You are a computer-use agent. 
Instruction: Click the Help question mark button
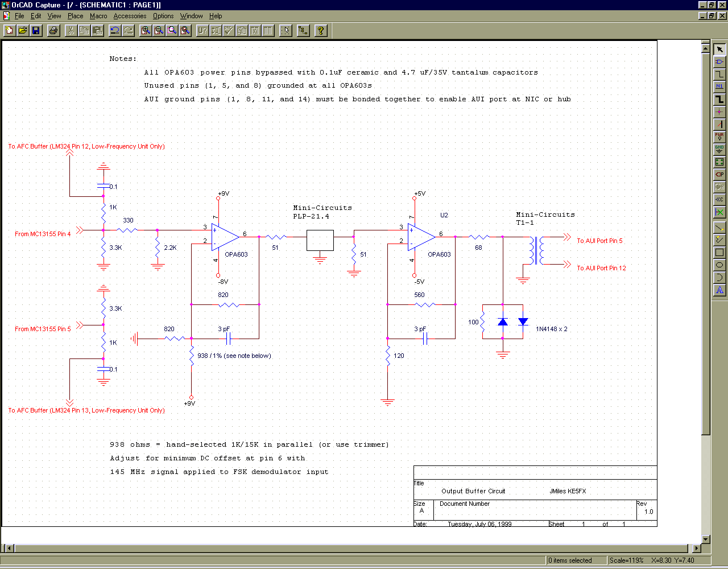click(321, 31)
